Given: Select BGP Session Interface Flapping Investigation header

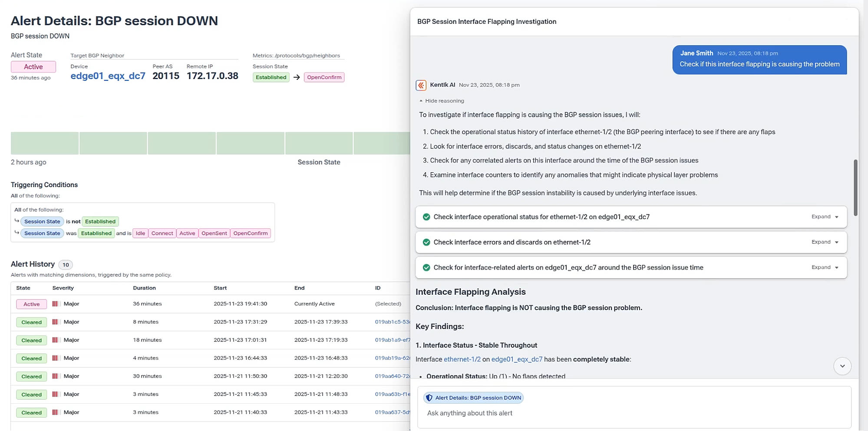Looking at the screenshot, I should point(487,21).
